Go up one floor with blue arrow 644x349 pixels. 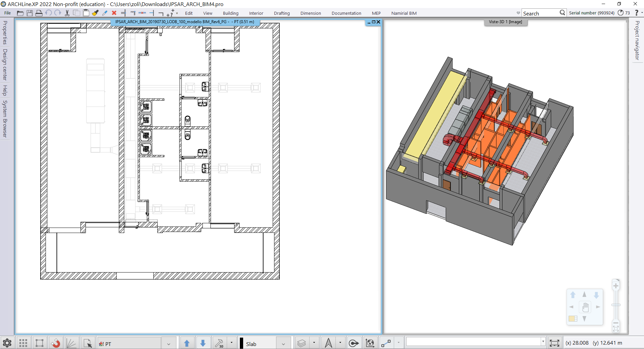click(187, 343)
